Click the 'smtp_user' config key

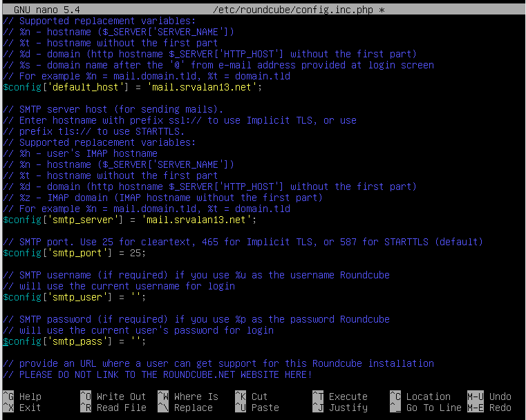point(77,297)
